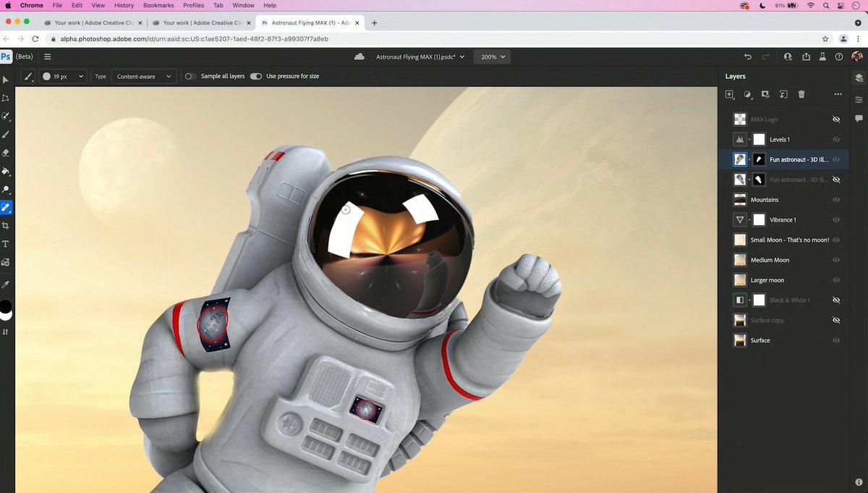Open the Comments panel icon
The height and width of the screenshot is (493, 868).
click(x=859, y=118)
